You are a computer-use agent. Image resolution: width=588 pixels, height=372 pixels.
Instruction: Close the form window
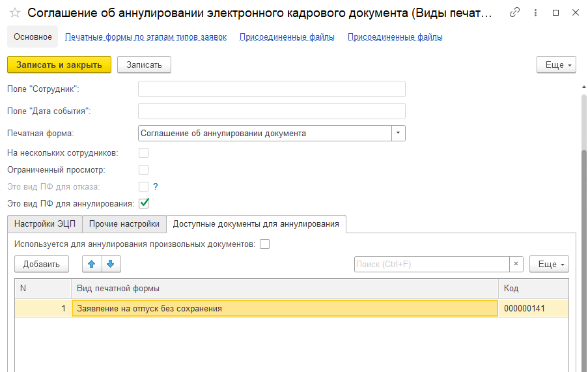pyautogui.click(x=576, y=13)
